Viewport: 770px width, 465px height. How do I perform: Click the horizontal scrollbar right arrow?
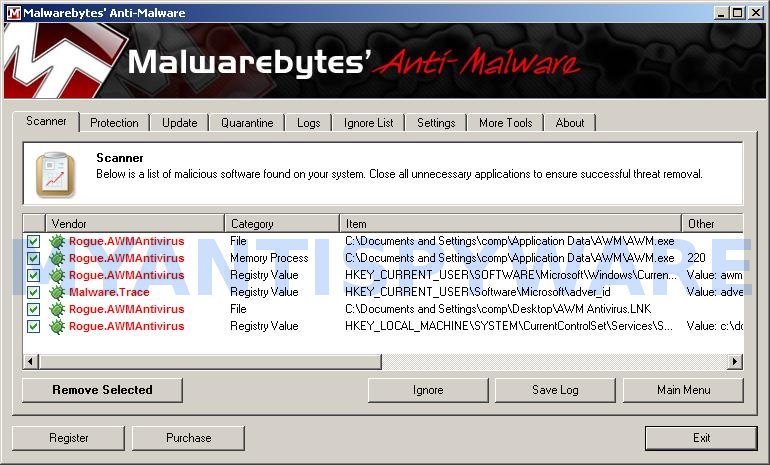[x=735, y=362]
